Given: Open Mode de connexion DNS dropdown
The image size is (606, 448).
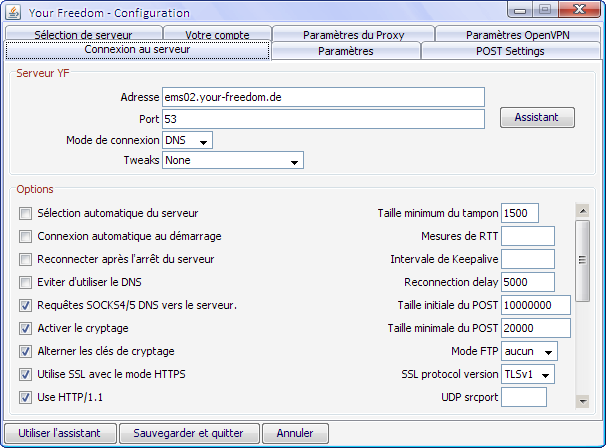Looking at the screenshot, I should [187, 140].
